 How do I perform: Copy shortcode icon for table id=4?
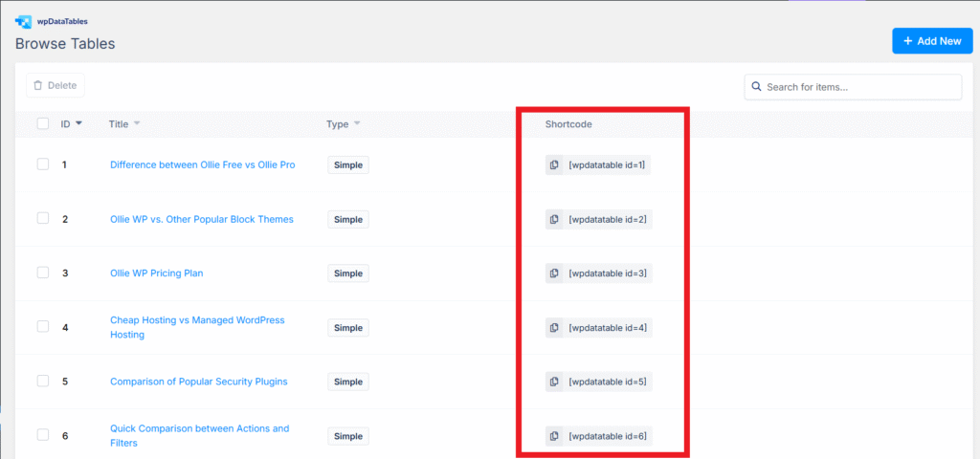[554, 328]
